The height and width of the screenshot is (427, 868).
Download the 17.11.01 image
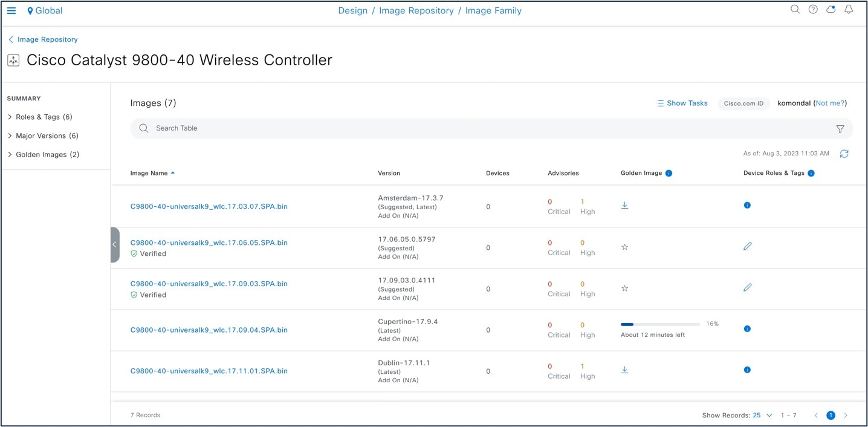click(625, 370)
